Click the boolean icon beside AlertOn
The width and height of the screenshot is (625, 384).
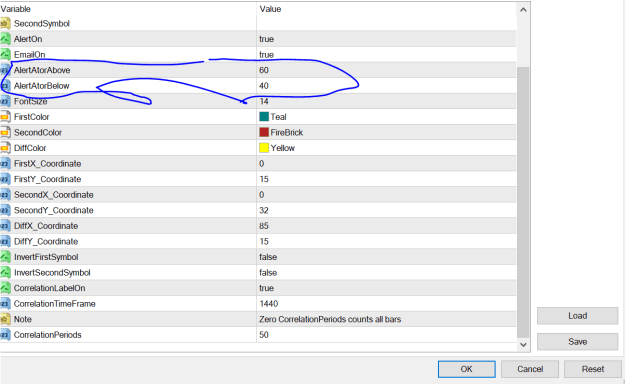click(x=5, y=39)
